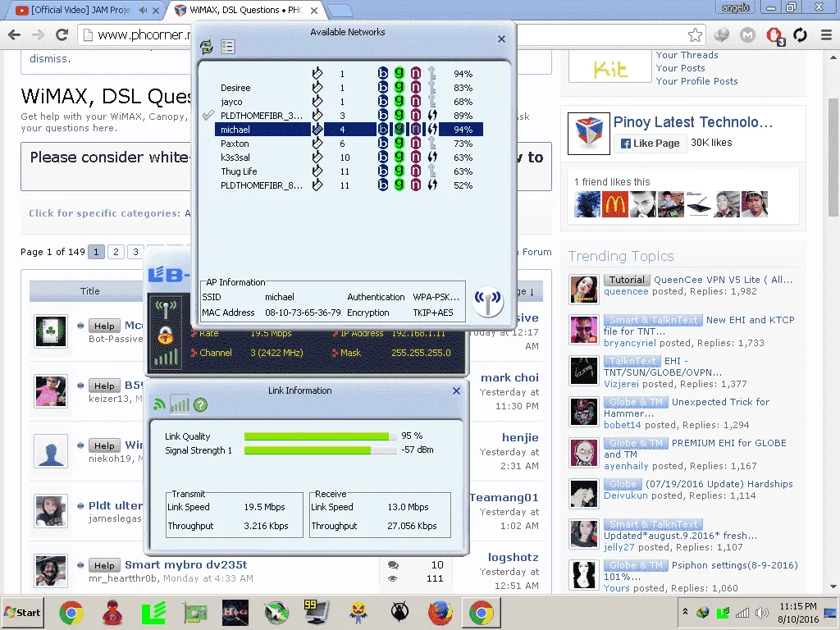This screenshot has height=630, width=840.
Task: Click the Facebook Like Page button
Action: coord(650,143)
